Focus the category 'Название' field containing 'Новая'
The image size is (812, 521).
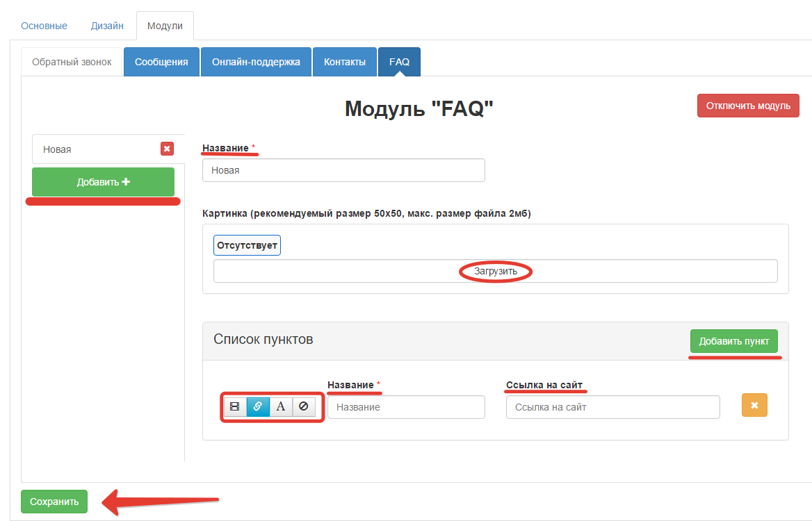point(343,170)
